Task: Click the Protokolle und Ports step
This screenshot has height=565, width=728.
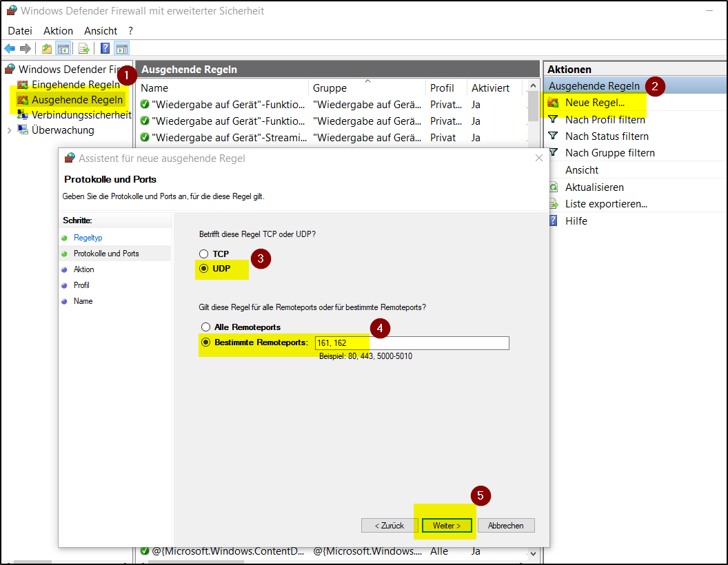Action: click(106, 254)
